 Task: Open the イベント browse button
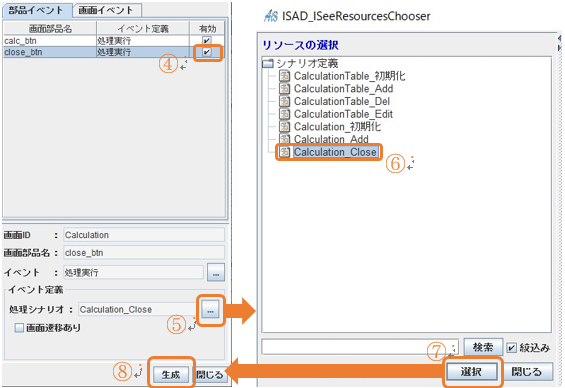pos(216,273)
